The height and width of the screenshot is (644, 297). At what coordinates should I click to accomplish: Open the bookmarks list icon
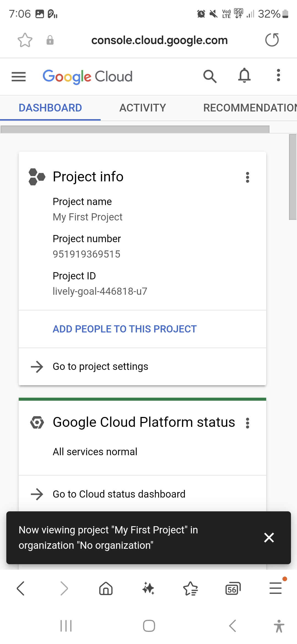point(190,589)
